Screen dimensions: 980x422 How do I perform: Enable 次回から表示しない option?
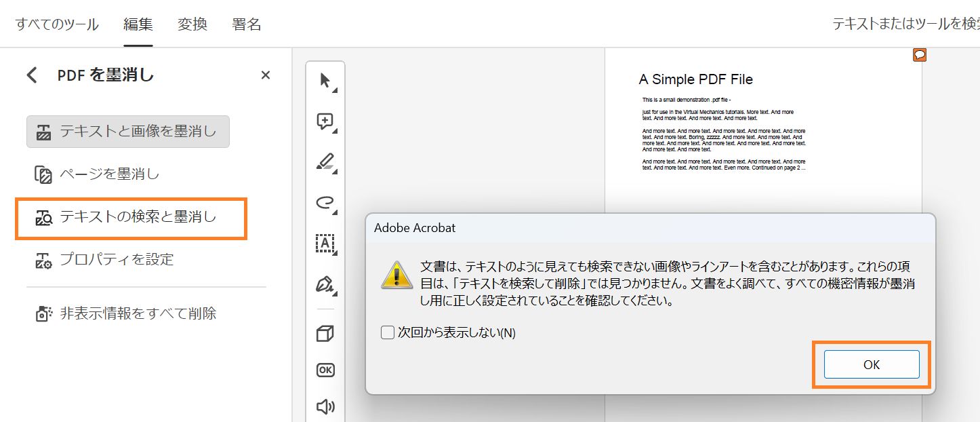(x=387, y=332)
